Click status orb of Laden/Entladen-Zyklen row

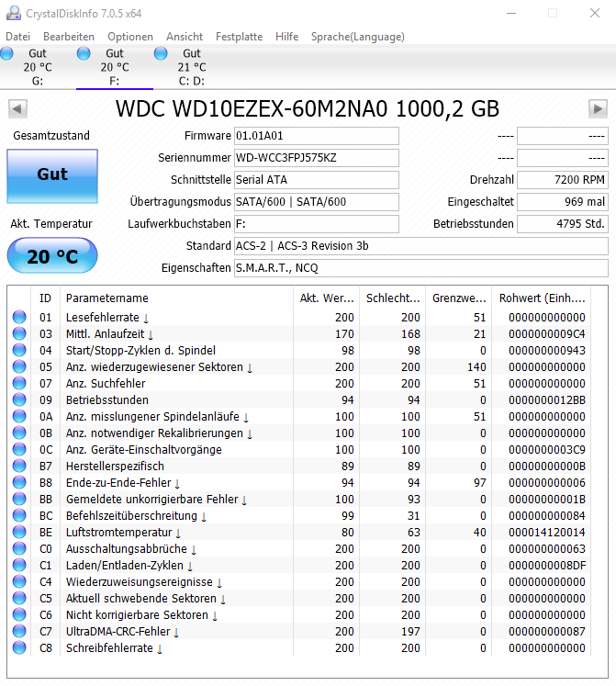tap(19, 565)
